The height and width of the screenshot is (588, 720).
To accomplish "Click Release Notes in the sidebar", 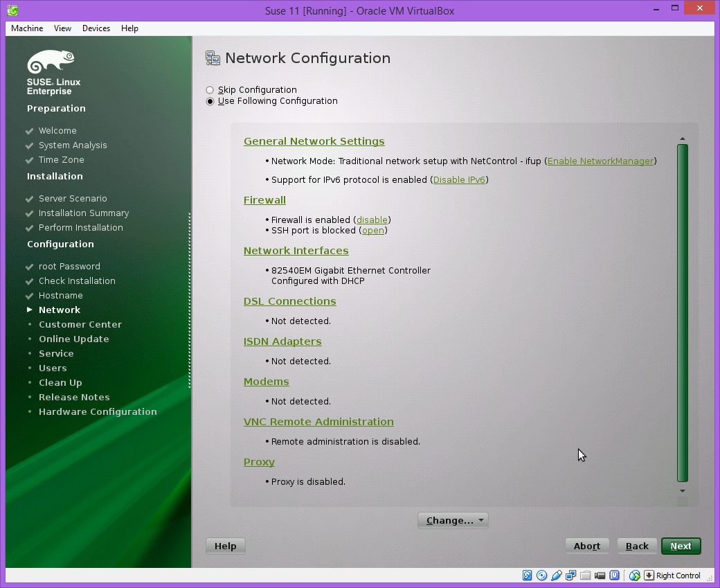I will (74, 398).
